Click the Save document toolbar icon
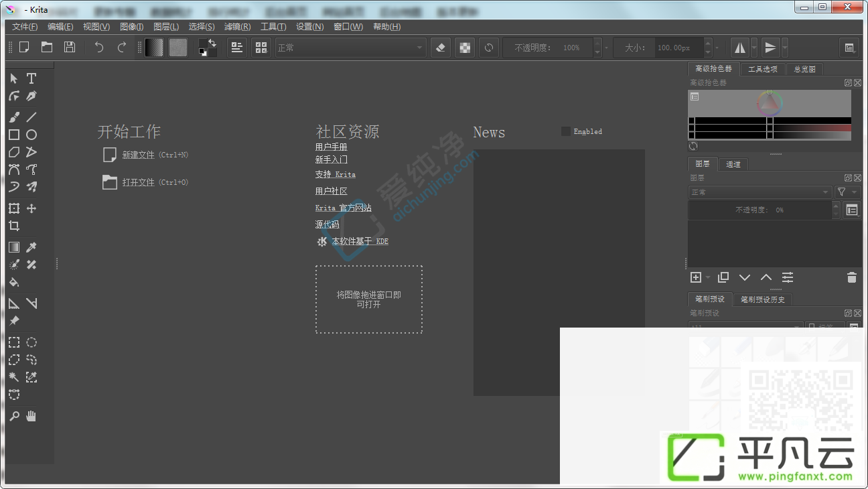Image resolution: width=868 pixels, height=489 pixels. click(x=69, y=47)
